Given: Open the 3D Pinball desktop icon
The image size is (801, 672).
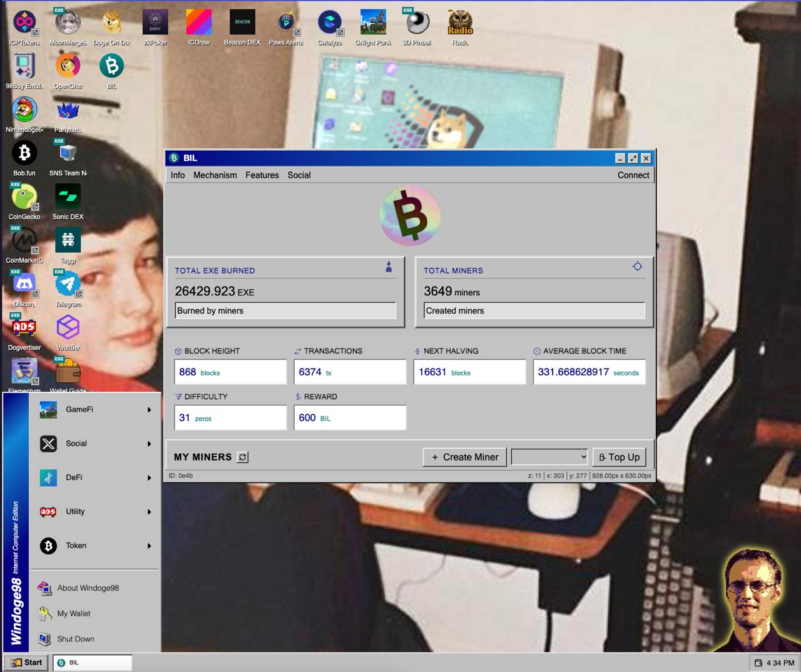Looking at the screenshot, I should click(417, 23).
